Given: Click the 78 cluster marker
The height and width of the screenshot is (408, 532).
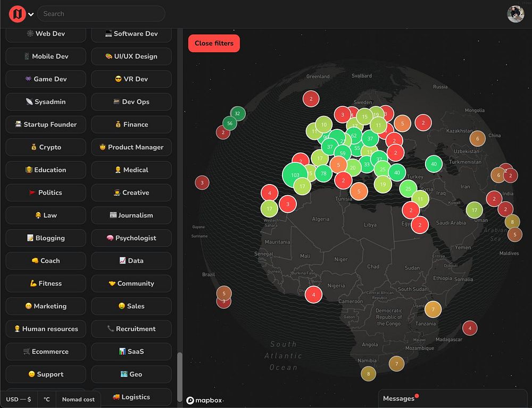Looking at the screenshot, I should pos(323,173).
